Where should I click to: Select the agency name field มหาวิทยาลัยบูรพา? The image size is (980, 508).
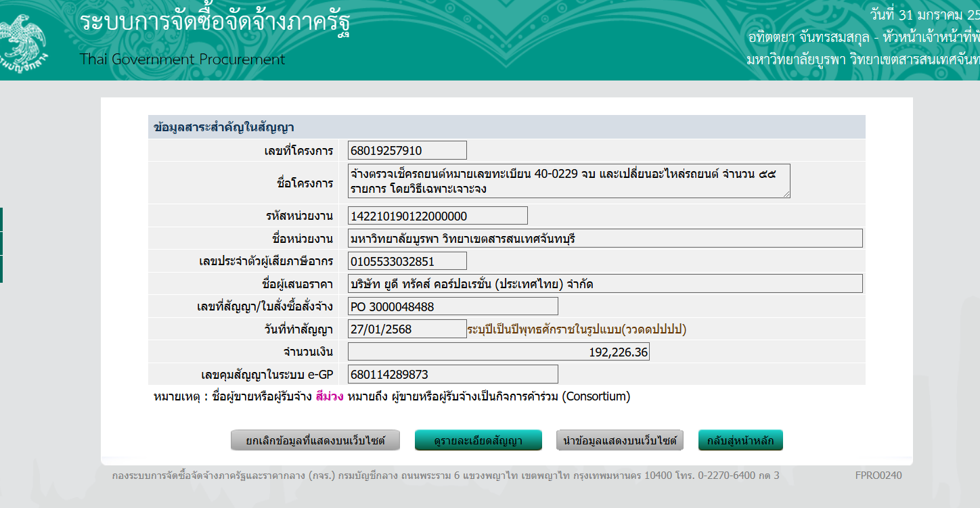pyautogui.click(x=604, y=238)
